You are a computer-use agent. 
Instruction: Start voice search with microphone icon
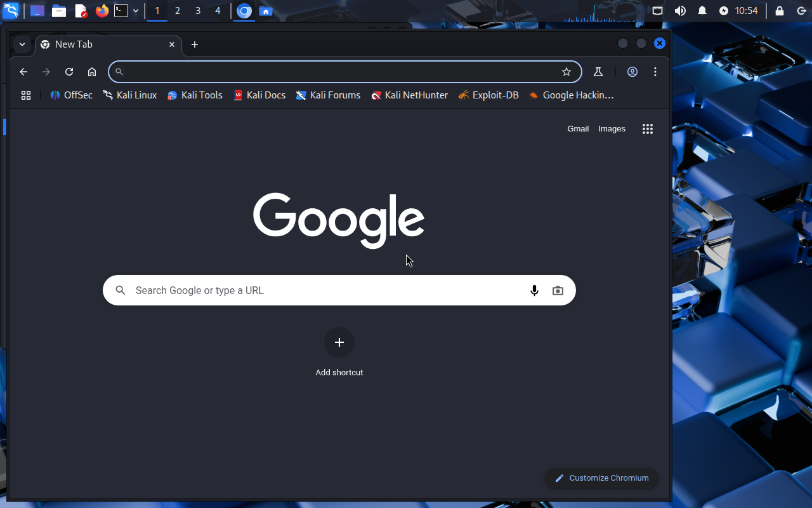click(x=534, y=290)
